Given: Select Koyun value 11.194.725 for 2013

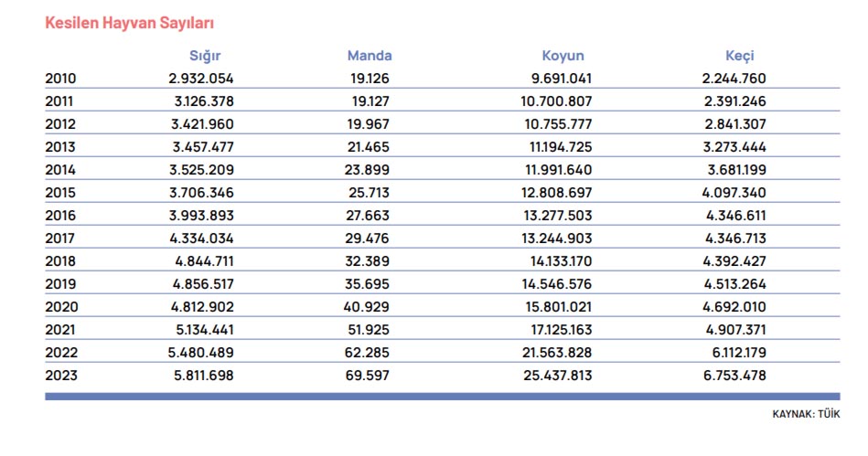Looking at the screenshot, I should coord(560,147).
